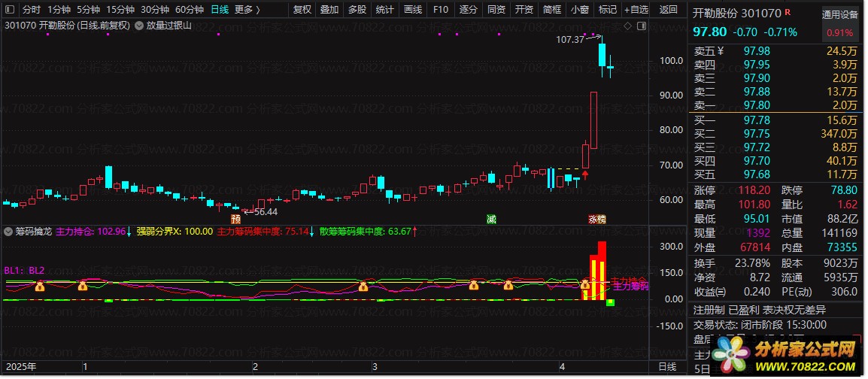Click the green 减 signal marker
This screenshot has height=379, width=868.
pos(491,219)
